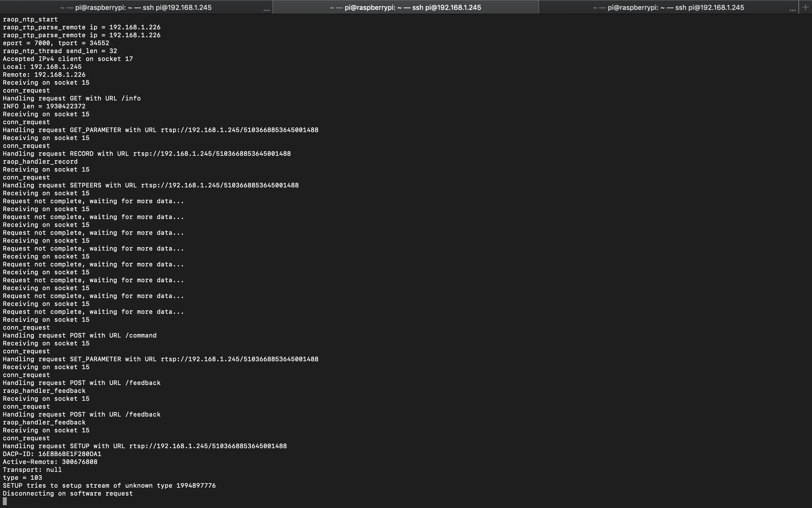Viewport: 812px width, 508px height.
Task: Switch to the leftmost ssh terminal tab
Action: (136, 7)
